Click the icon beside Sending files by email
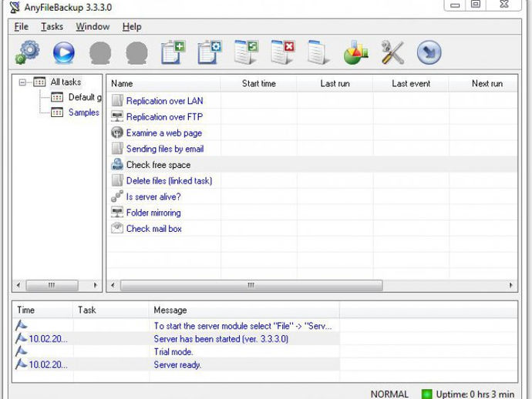Screen dimensions: 532x399 pos(117,149)
